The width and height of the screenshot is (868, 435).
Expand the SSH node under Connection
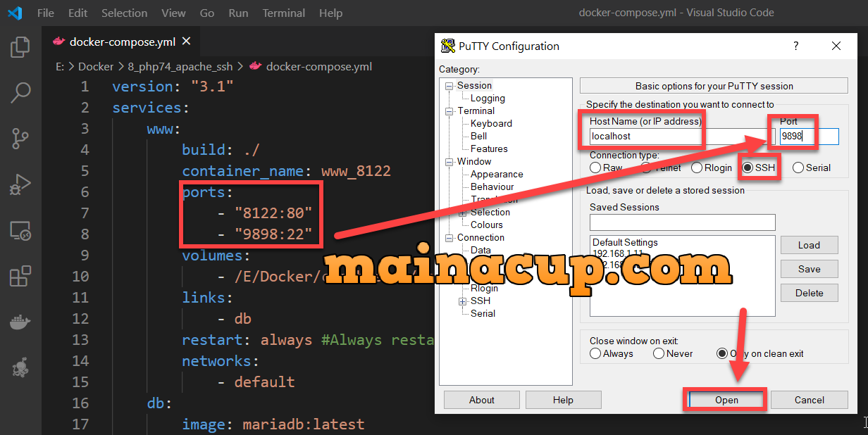click(x=462, y=301)
